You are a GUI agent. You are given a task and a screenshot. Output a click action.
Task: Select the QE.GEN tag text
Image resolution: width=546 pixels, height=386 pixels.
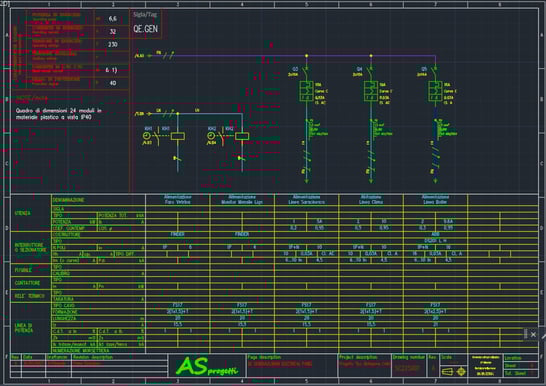coord(146,29)
